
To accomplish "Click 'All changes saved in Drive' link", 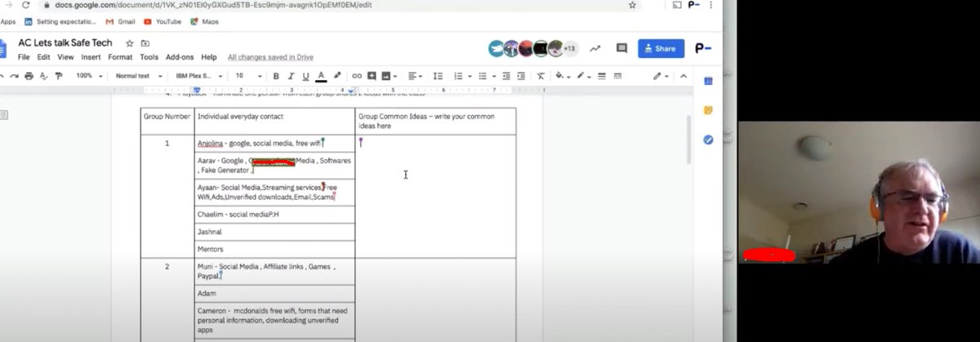I will point(270,57).
